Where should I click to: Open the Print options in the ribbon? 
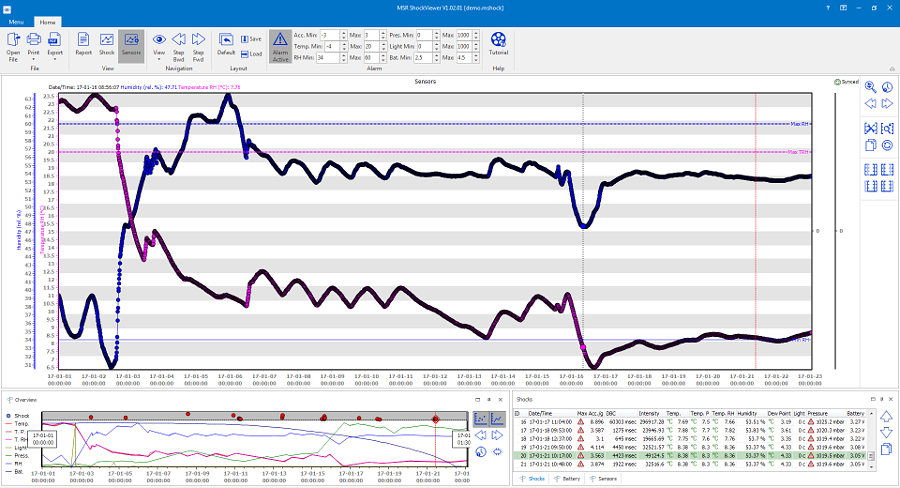(x=33, y=47)
